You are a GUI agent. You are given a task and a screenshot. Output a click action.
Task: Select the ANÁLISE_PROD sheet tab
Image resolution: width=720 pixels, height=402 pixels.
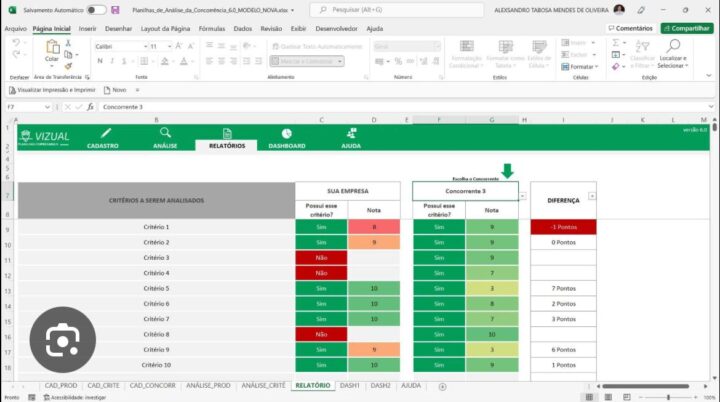click(208, 385)
